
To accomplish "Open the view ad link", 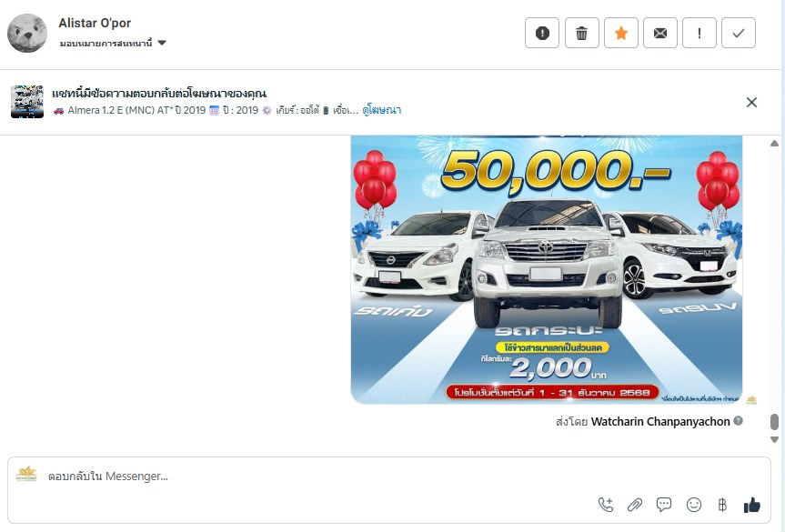I will (x=381, y=110).
